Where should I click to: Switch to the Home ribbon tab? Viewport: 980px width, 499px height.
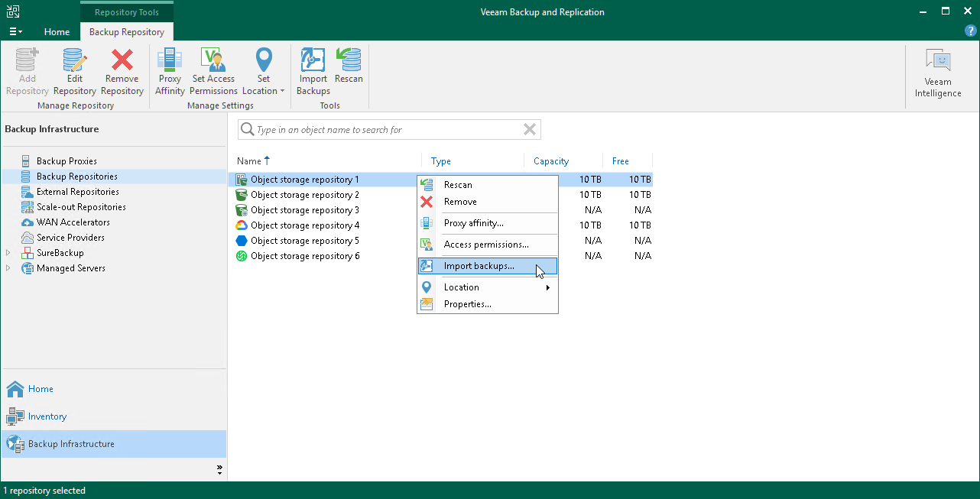click(57, 32)
